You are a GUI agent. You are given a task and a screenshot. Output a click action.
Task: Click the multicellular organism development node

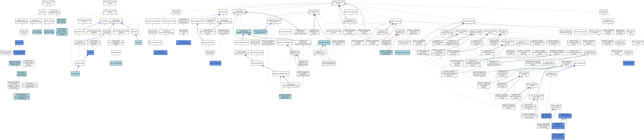point(244,32)
